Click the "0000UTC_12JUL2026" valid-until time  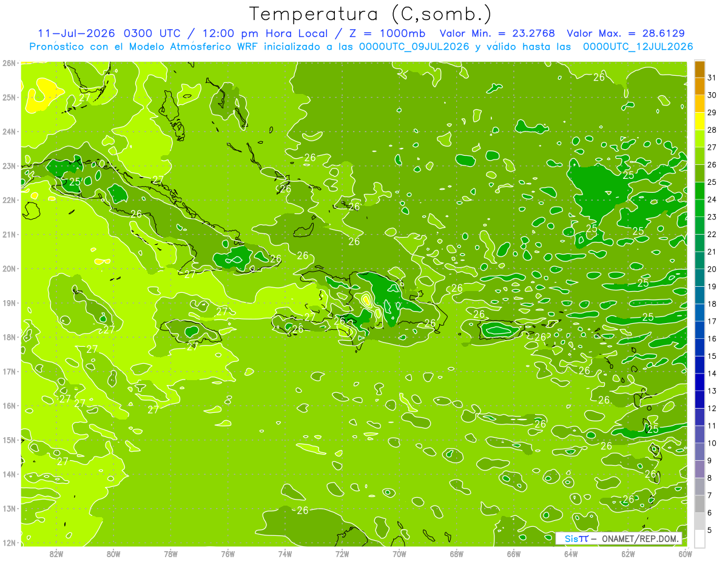tap(638, 46)
